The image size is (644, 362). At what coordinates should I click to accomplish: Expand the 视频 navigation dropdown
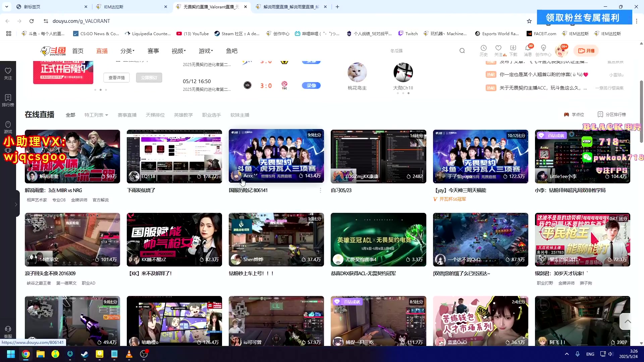(179, 51)
